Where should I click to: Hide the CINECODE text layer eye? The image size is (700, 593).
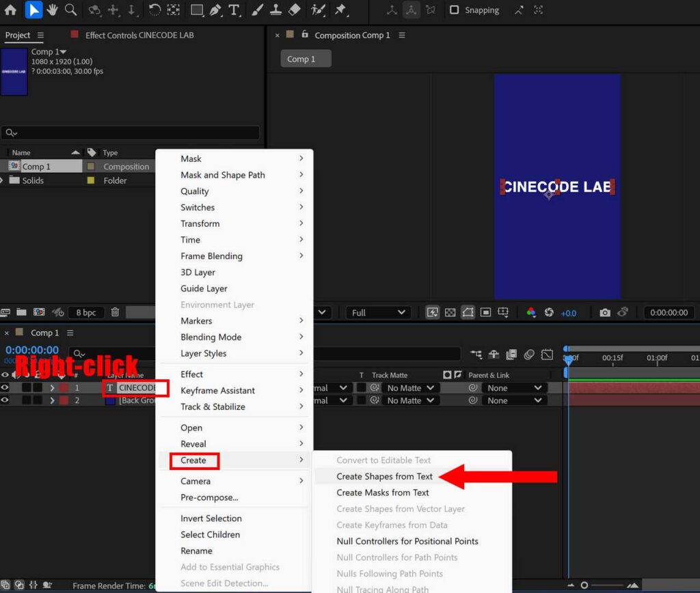[x=5, y=388]
